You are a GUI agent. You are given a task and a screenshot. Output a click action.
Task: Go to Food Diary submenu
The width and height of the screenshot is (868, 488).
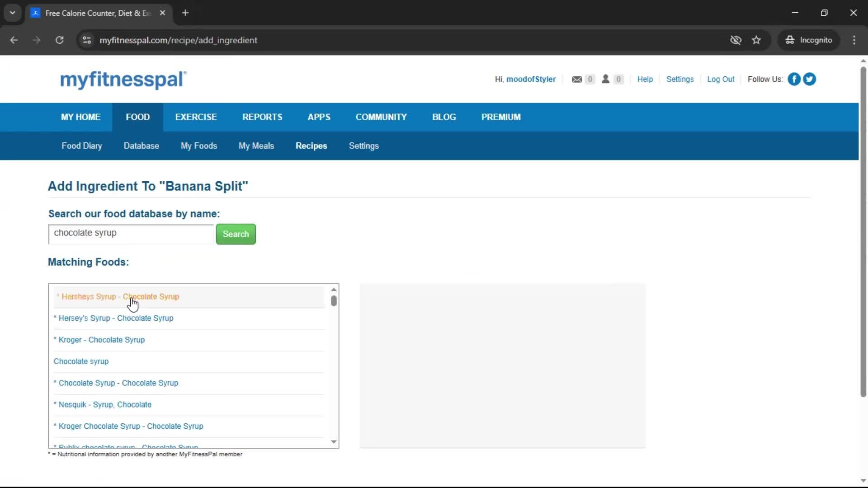point(82,146)
